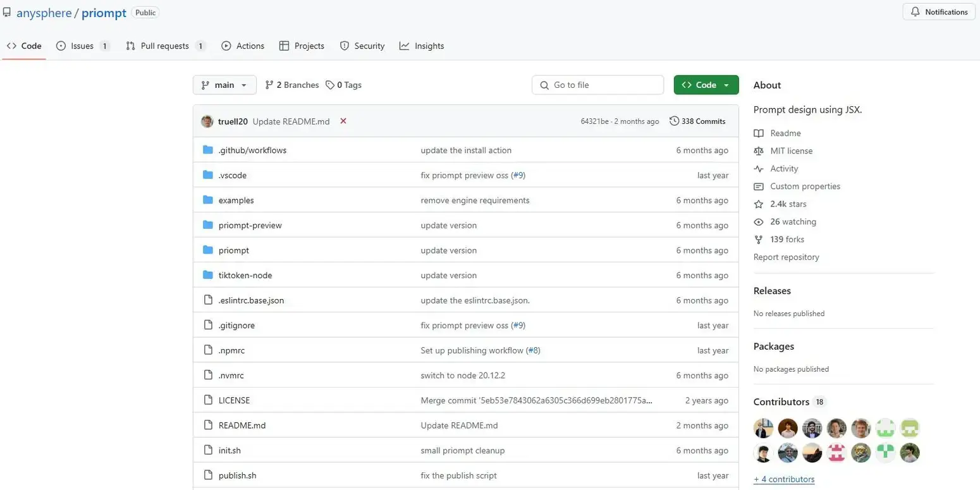View the 338 Commits history
The image size is (980, 490).
pos(697,121)
